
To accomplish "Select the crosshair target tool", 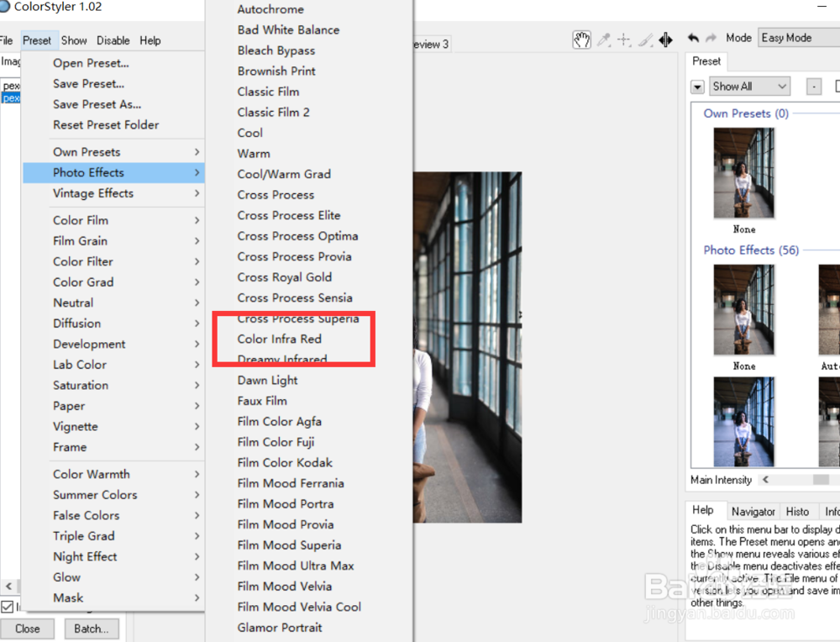I will [624, 39].
